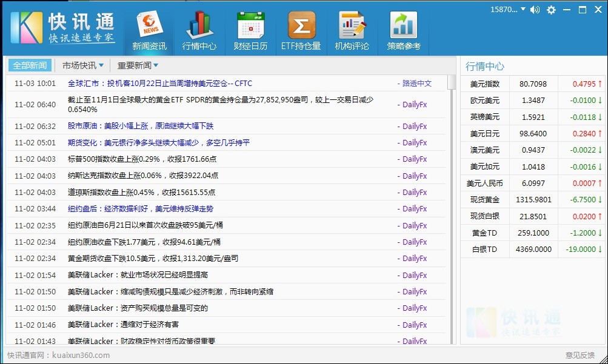Mute sound via the speaker icon
The image size is (608, 364).
click(x=534, y=10)
